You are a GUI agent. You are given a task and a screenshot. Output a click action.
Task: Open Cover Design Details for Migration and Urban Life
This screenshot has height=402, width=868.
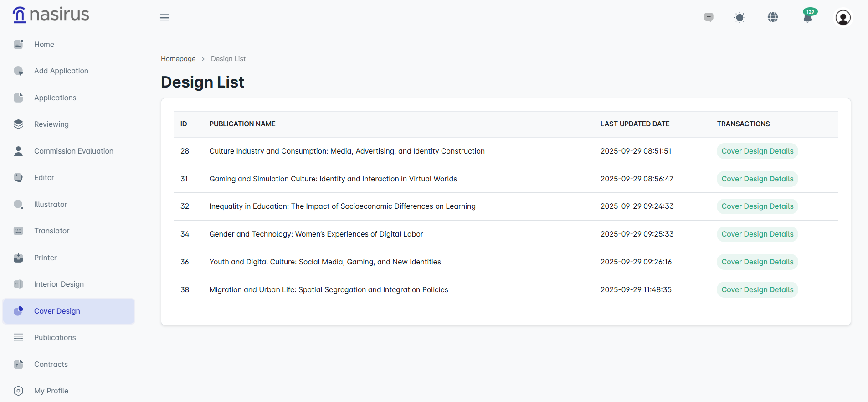pos(757,289)
